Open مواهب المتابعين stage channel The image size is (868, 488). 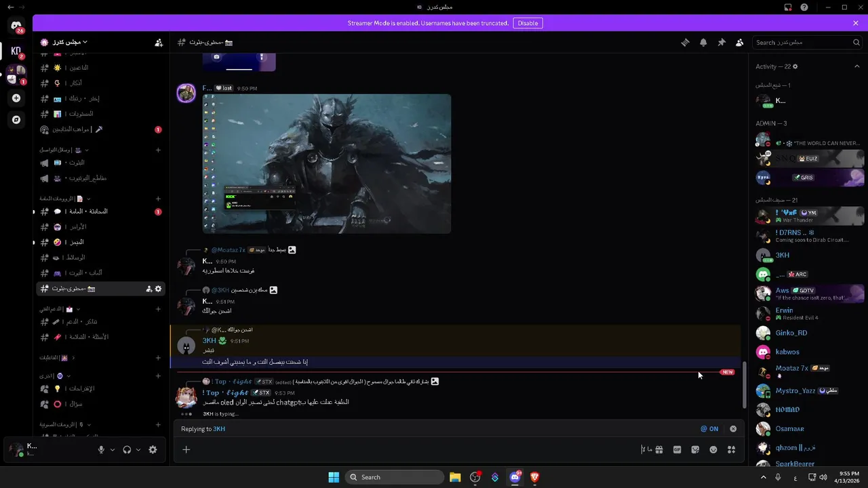click(100, 129)
